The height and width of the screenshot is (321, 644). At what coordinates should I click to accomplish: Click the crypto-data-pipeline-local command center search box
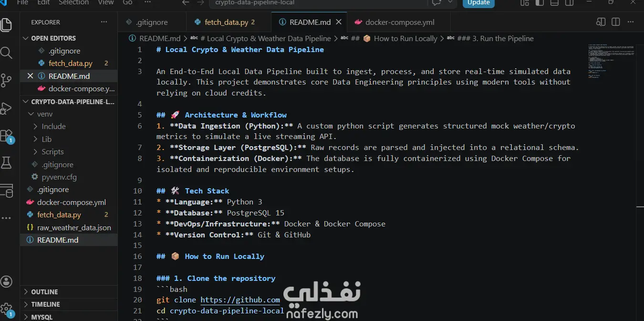click(x=318, y=2)
